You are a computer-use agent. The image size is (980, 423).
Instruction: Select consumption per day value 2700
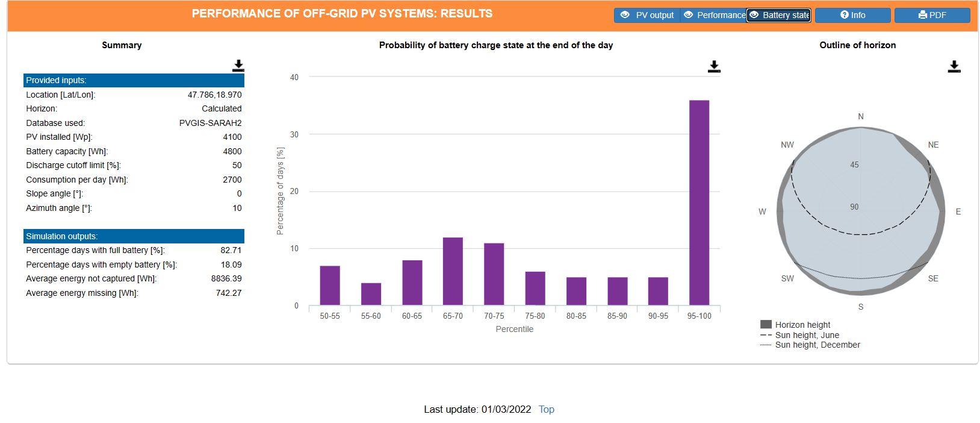click(232, 180)
